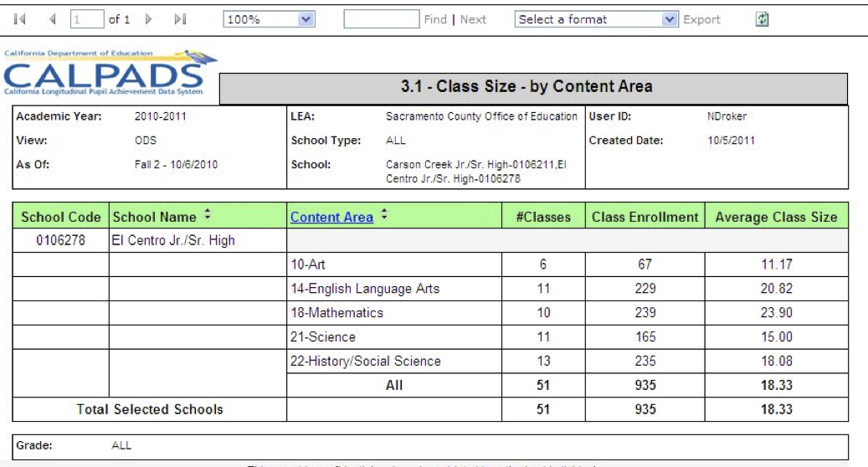Click the School Code column header
Viewport: 868px width, 467px height.
[61, 218]
